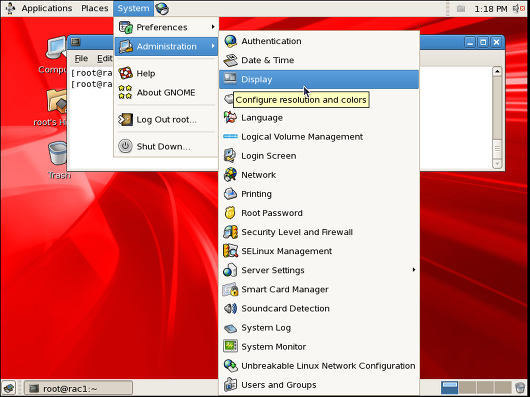
Task: Launch System Monitor from the menu
Action: pyautogui.click(x=319, y=347)
